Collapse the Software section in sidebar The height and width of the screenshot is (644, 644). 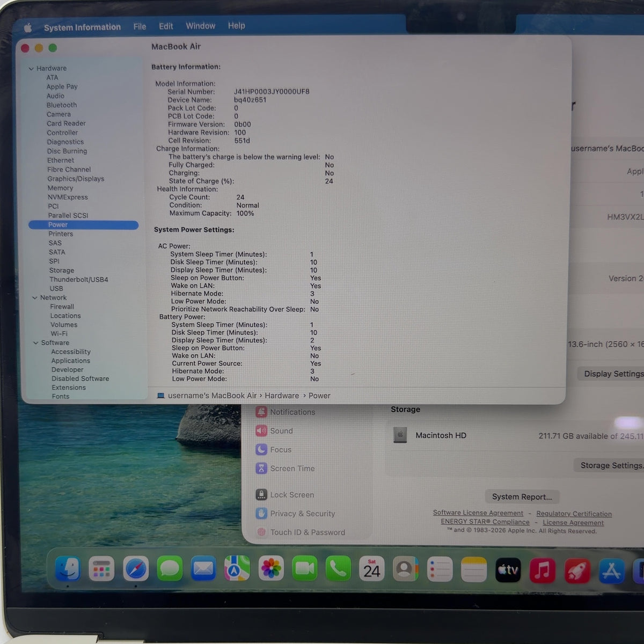coord(36,343)
